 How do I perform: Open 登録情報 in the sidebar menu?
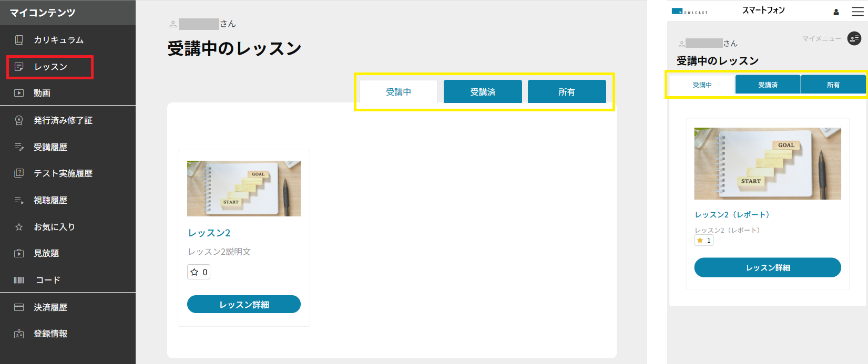[x=50, y=334]
